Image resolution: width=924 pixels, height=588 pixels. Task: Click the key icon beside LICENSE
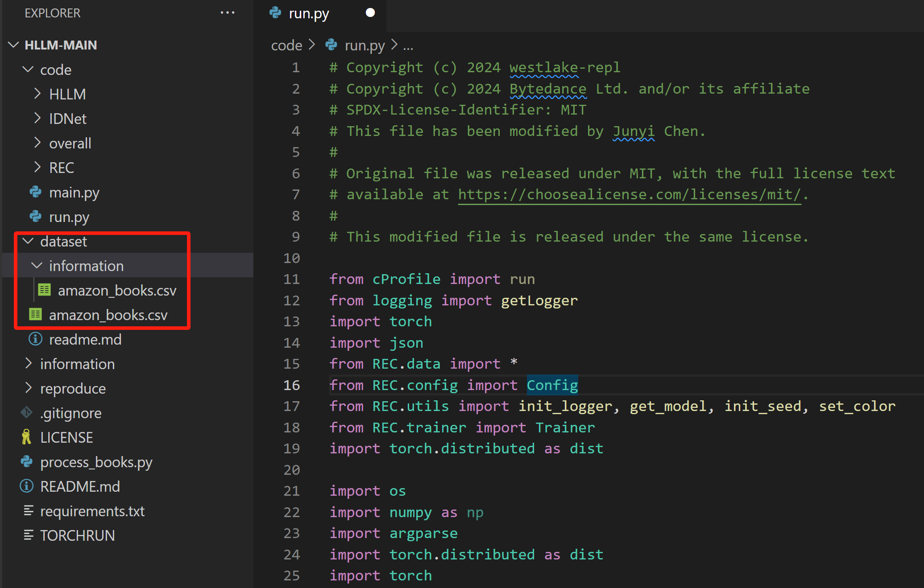pos(27,437)
